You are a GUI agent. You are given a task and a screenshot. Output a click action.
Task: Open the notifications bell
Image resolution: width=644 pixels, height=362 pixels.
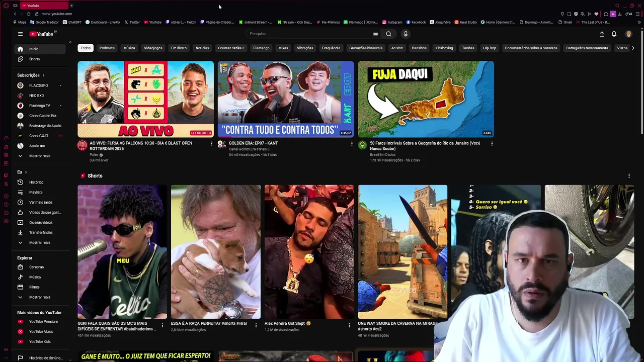(x=614, y=34)
